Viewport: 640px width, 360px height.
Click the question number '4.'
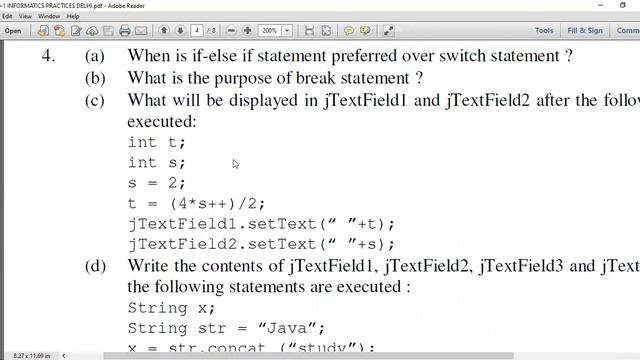(49, 56)
